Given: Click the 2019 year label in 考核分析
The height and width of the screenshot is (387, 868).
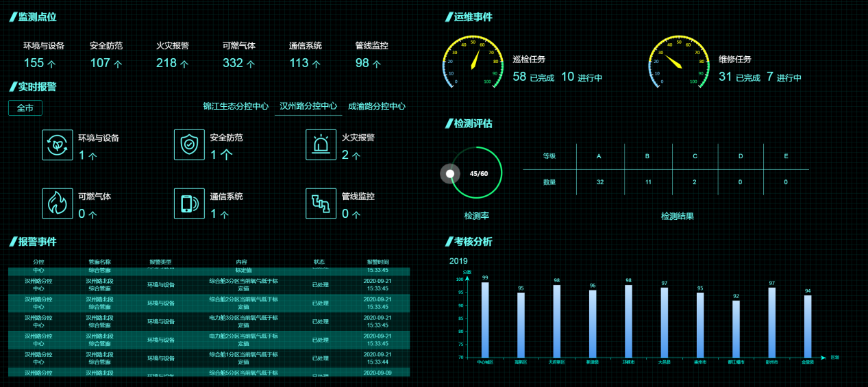Looking at the screenshot, I should (x=458, y=261).
